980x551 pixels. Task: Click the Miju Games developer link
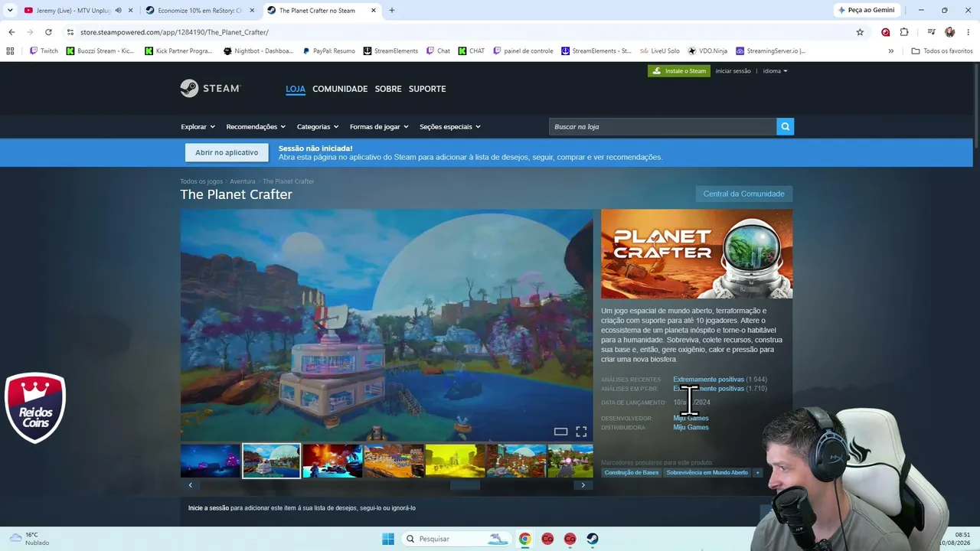[691, 418]
